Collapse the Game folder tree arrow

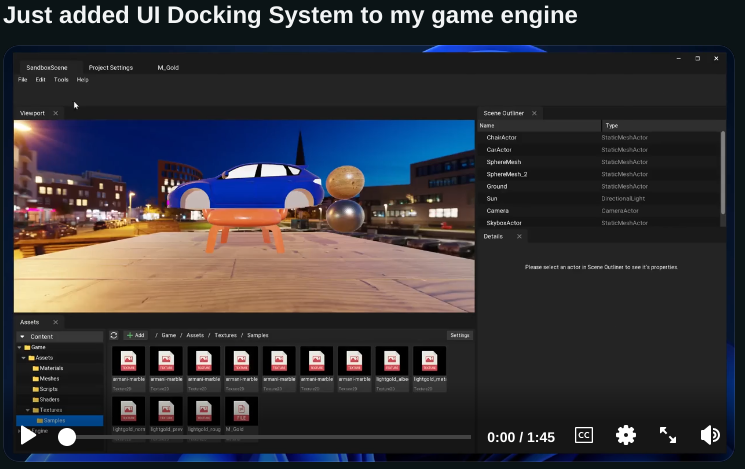(x=20, y=347)
